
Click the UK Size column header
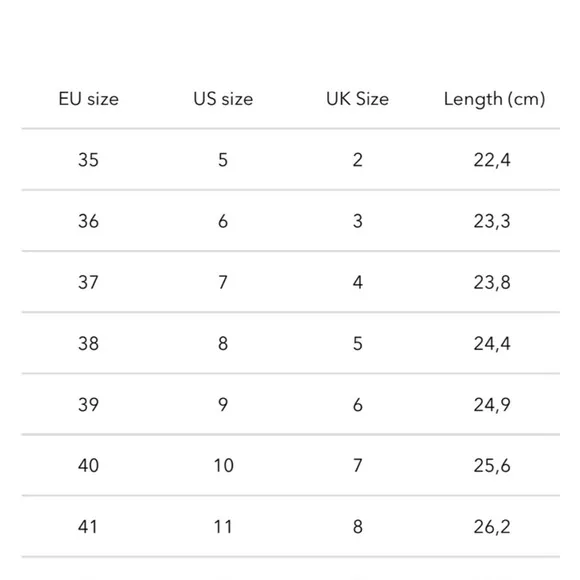point(357,99)
